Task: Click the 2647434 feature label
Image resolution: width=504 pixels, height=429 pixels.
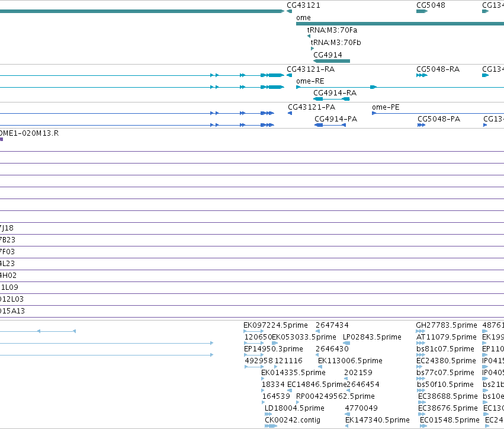Action: [332, 325]
